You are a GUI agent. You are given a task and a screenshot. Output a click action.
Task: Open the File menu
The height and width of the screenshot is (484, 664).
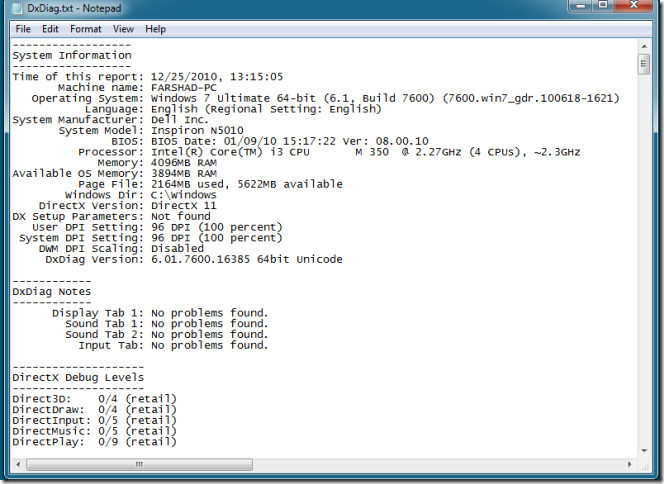[23, 29]
